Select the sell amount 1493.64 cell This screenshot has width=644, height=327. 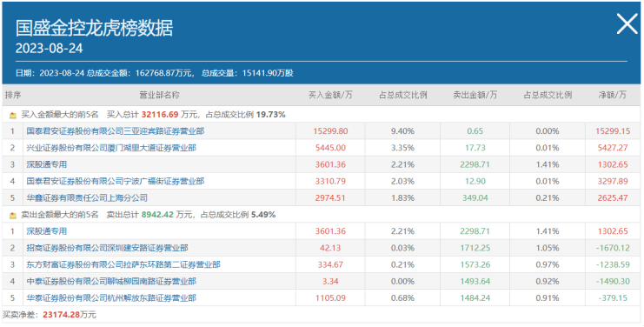(x=475, y=282)
